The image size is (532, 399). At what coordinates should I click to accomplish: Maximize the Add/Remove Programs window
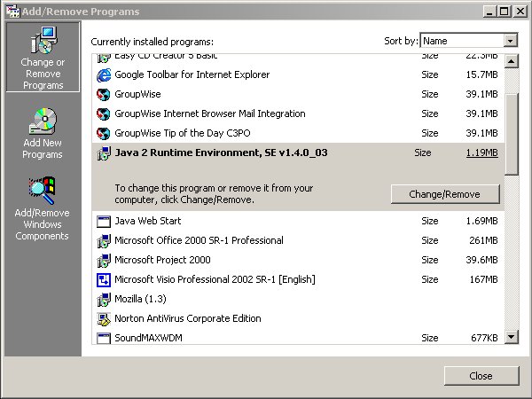505,12
